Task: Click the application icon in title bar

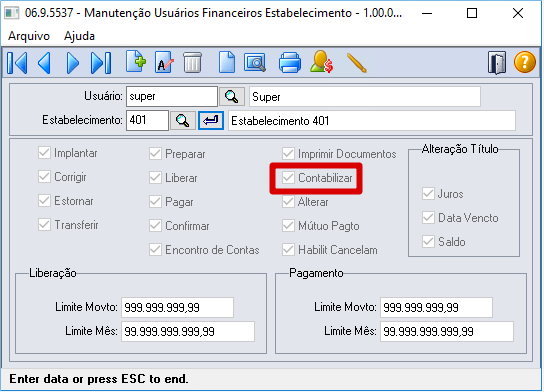Action: click(x=11, y=13)
